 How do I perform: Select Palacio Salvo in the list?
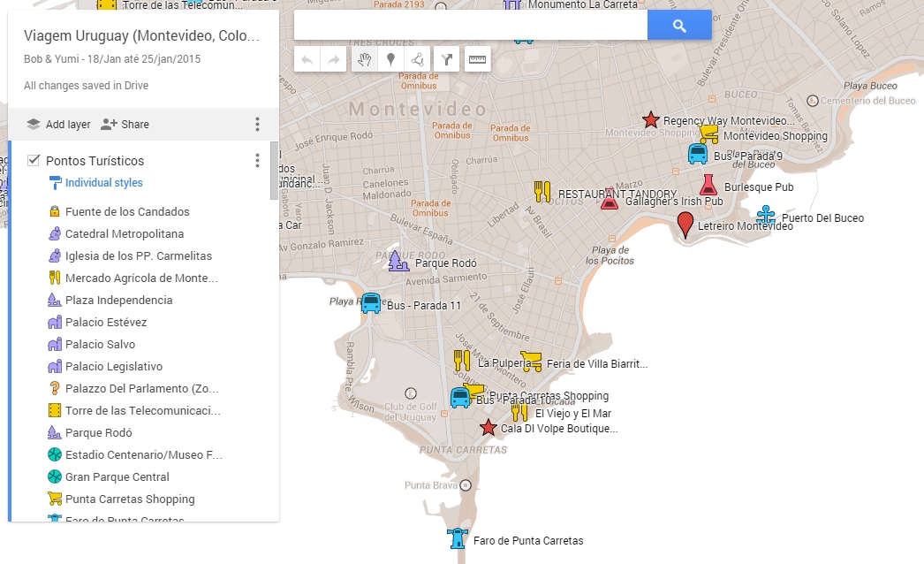click(100, 345)
